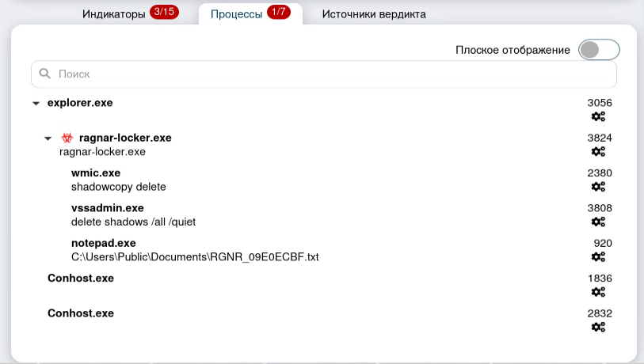Click the red biohazard malware icon

tap(67, 138)
